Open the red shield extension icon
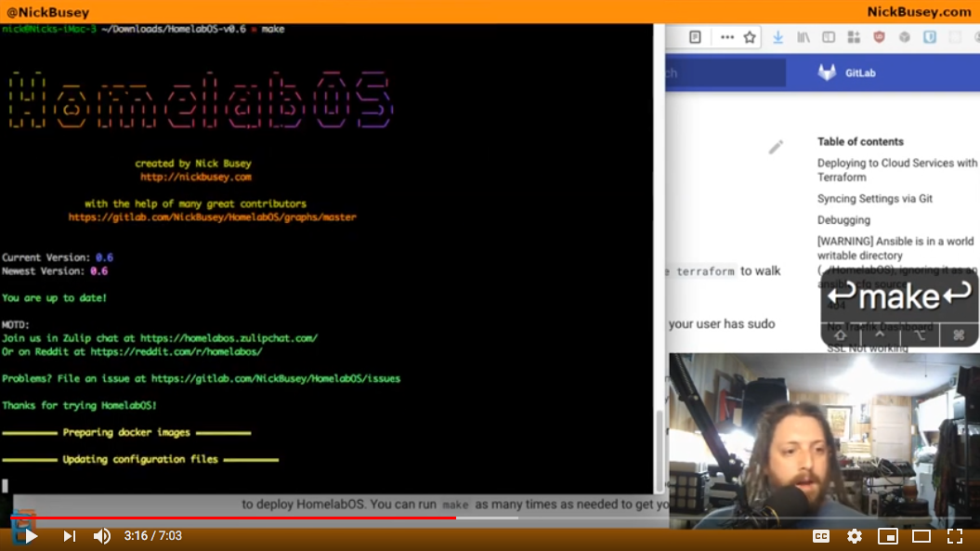Image resolution: width=980 pixels, height=551 pixels. pyautogui.click(x=880, y=37)
